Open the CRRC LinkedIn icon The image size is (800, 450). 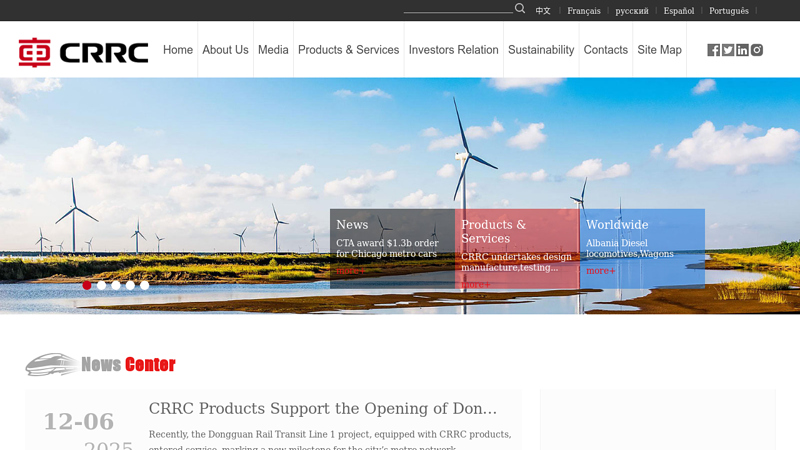pyautogui.click(x=742, y=50)
